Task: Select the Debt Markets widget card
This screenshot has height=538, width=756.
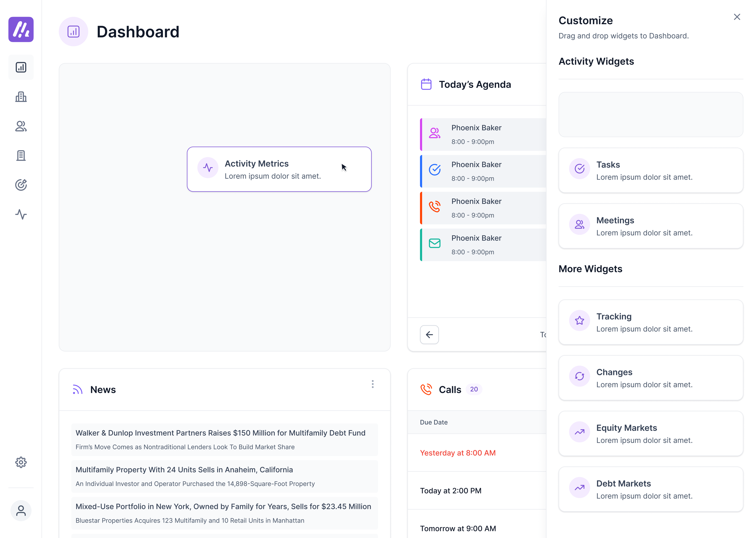Action: [650, 489]
